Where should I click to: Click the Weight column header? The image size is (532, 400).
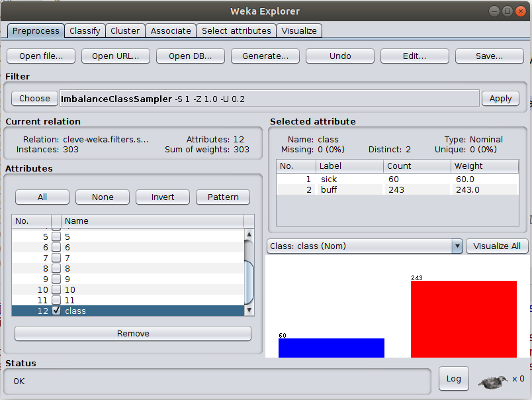click(x=484, y=166)
